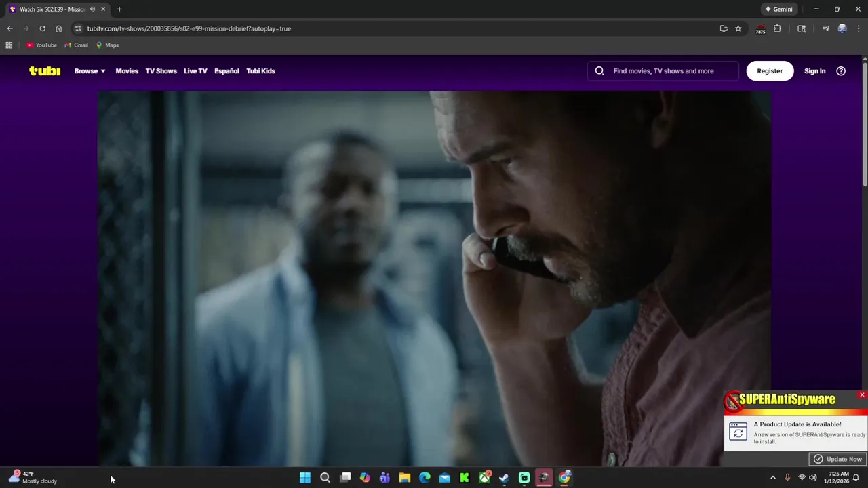Click the Sign In link
This screenshot has width=868, height=488.
[814, 71]
